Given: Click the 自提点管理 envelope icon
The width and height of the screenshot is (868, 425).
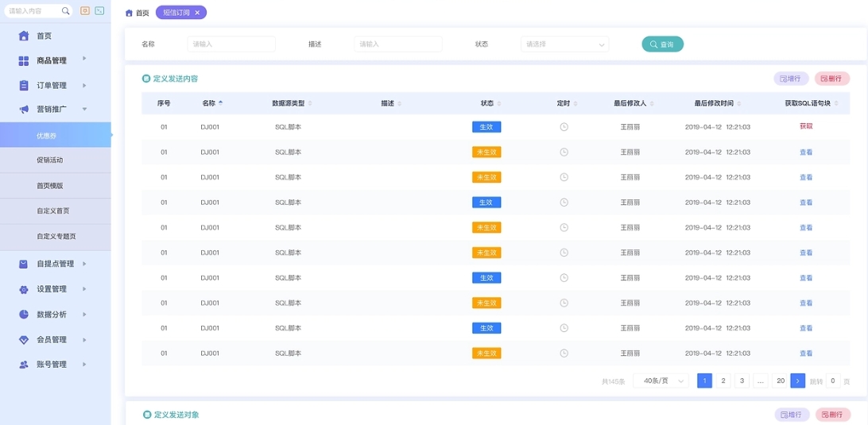Looking at the screenshot, I should [23, 264].
